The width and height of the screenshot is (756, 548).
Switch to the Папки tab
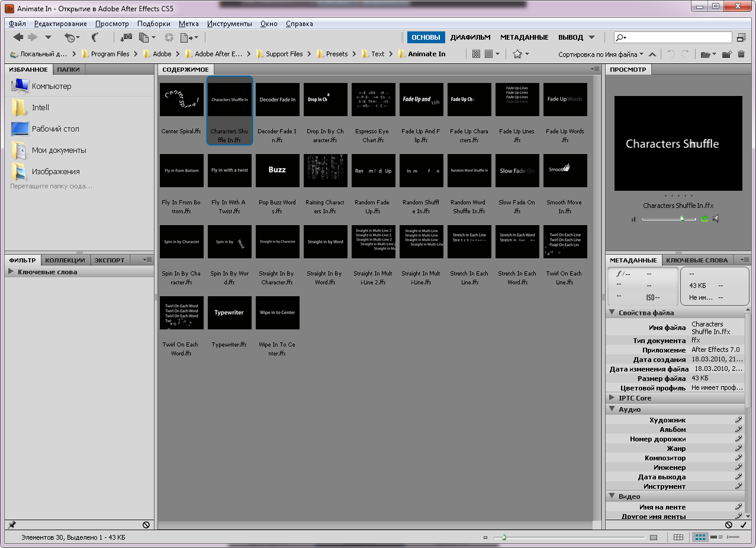69,69
